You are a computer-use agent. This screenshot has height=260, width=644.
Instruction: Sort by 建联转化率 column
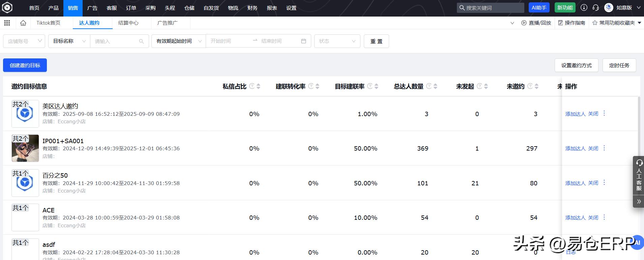[317, 86]
